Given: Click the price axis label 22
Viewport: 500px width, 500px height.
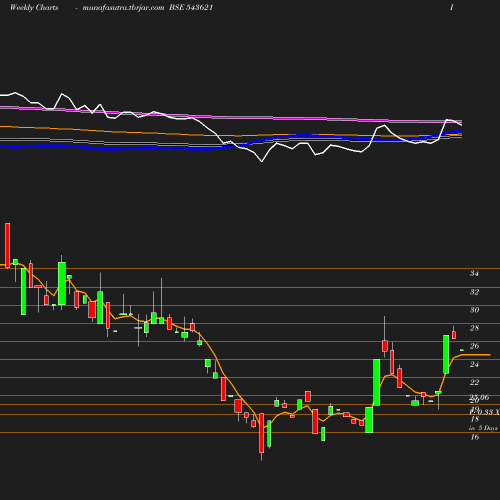Looking at the screenshot, I should click(x=474, y=382).
